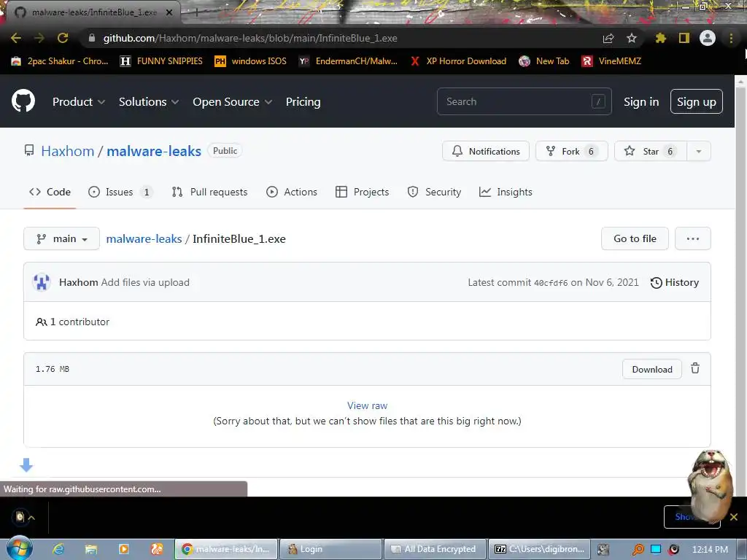Close the download bar X

pyautogui.click(x=734, y=517)
